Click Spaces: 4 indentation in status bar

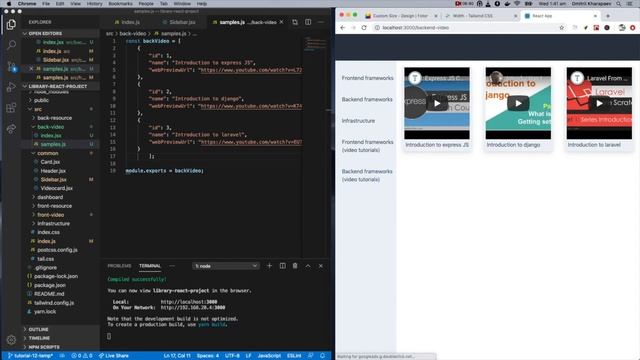click(x=208, y=356)
